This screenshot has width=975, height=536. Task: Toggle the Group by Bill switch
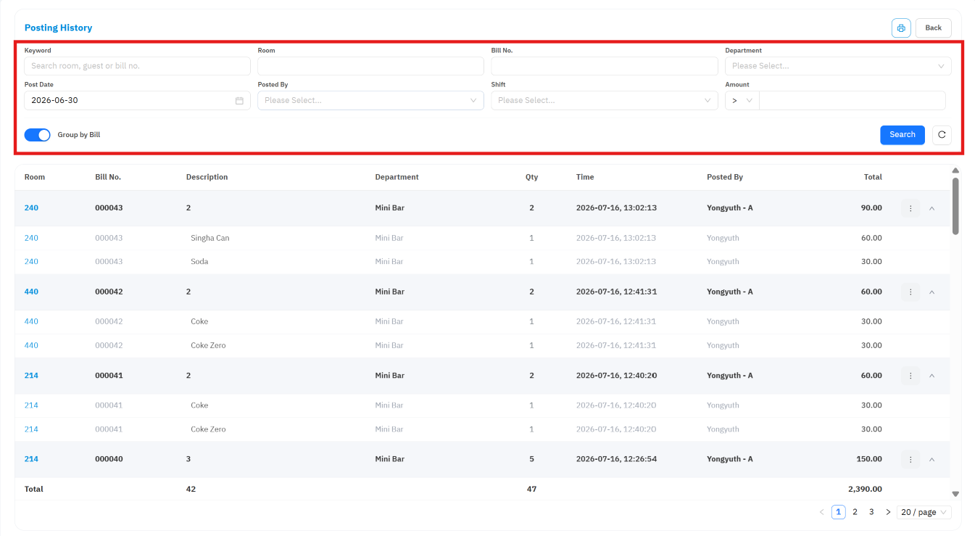click(37, 135)
